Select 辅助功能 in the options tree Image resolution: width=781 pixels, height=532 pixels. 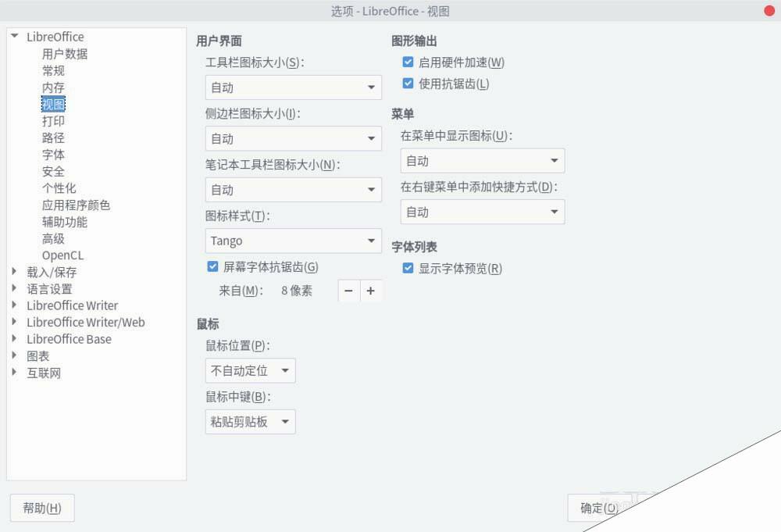(x=65, y=222)
